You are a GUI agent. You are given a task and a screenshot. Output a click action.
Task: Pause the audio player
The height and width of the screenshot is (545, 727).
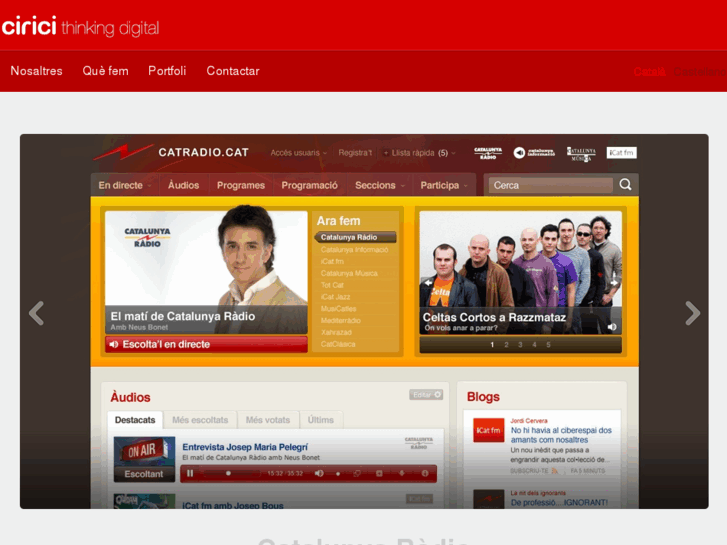(190, 474)
